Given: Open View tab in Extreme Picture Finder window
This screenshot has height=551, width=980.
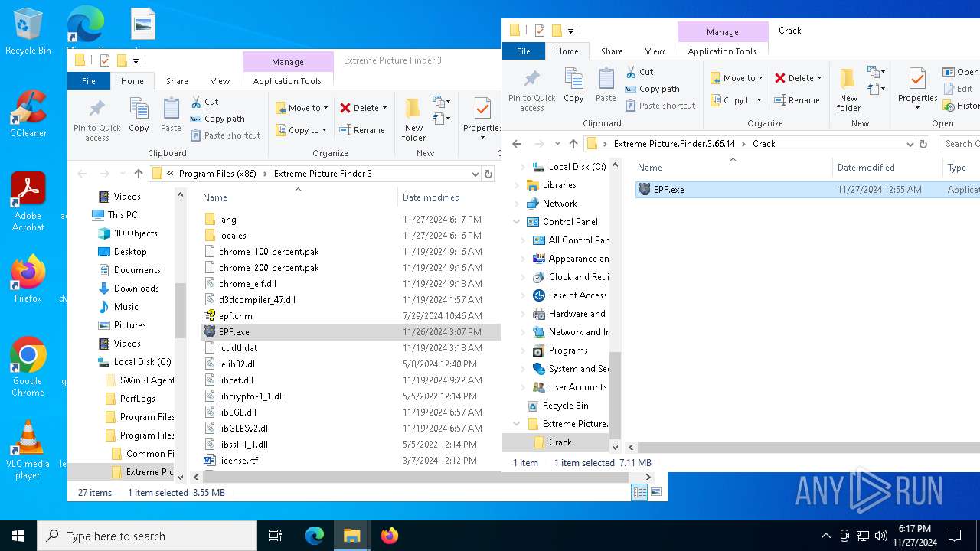Looking at the screenshot, I should (x=220, y=81).
